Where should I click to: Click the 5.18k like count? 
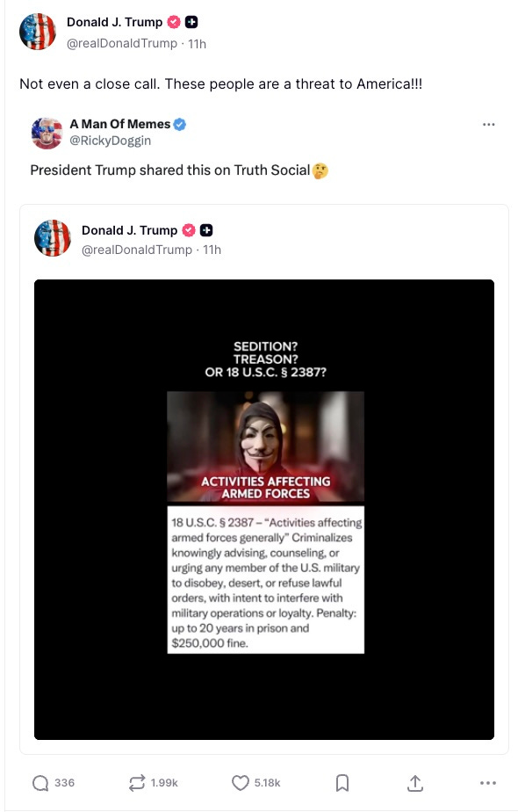(x=268, y=783)
